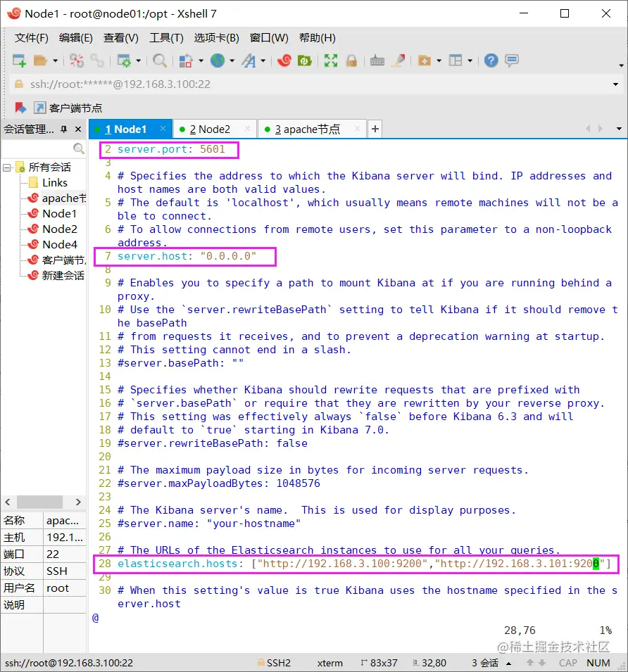This screenshot has width=628, height=672.
Task: Expand dropdown arrow next to folder plus icon
Action: pyautogui.click(x=439, y=61)
